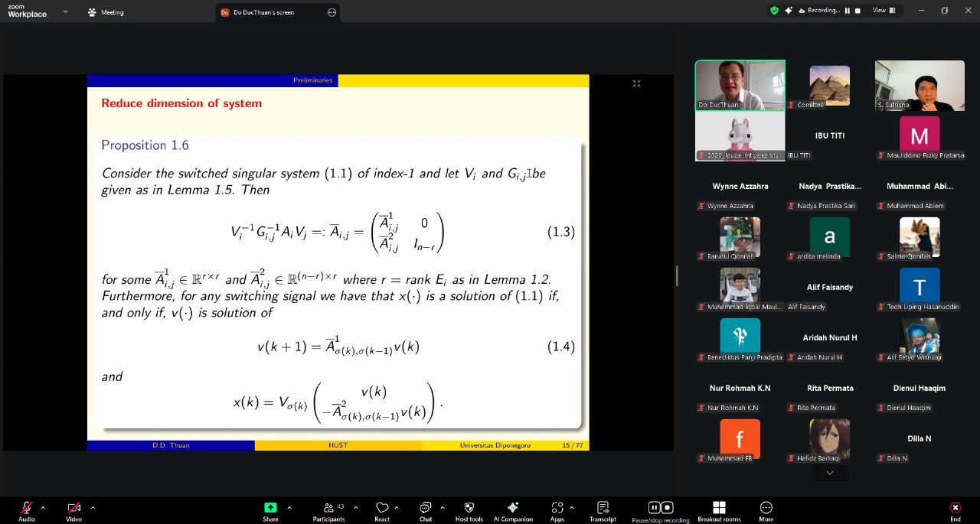Turn on the camera with the Video button

click(73, 508)
